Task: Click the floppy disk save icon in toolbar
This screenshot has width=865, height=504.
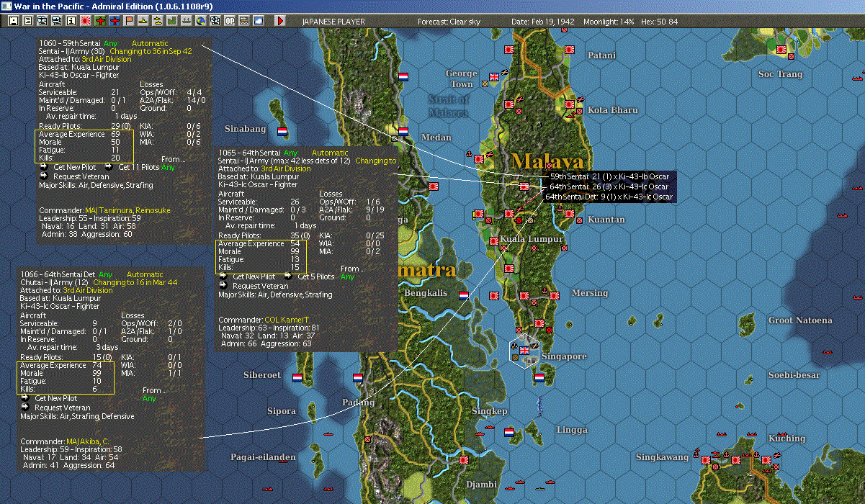Action: 14,21
